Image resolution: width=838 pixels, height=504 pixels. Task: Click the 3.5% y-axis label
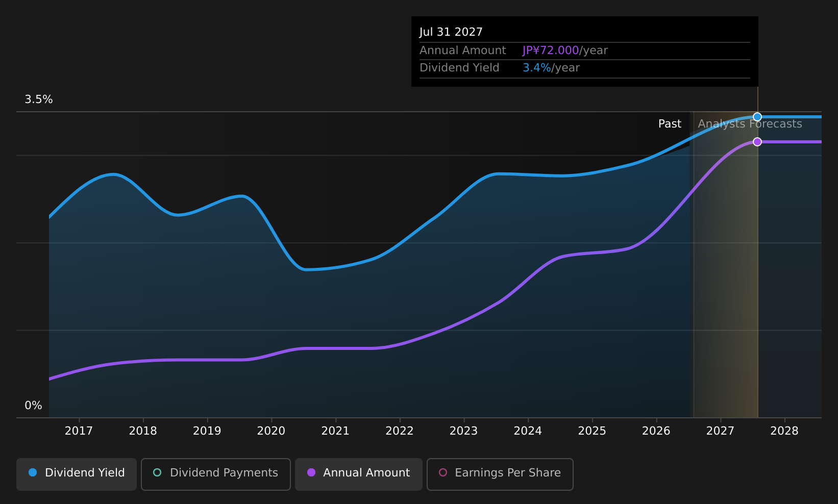(39, 99)
